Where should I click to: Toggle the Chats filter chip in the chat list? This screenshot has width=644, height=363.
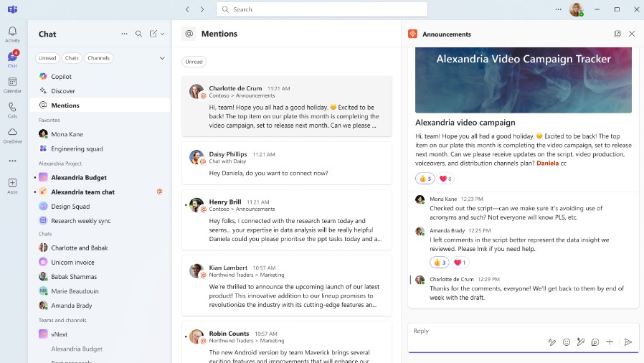pos(72,58)
